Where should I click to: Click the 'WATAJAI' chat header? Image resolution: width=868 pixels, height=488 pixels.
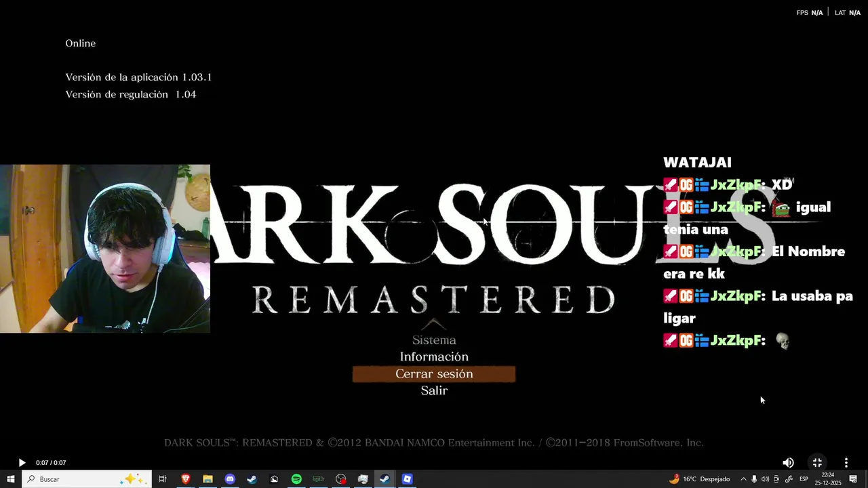[697, 163]
